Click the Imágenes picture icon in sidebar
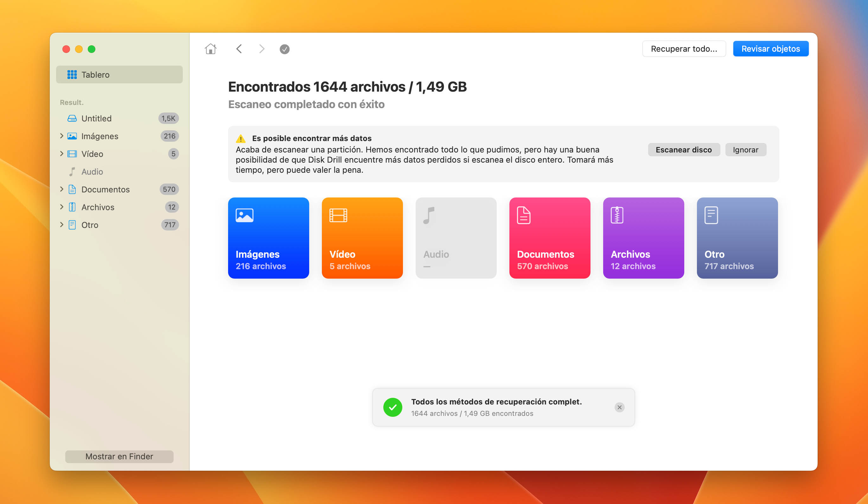This screenshot has height=504, width=868. 72,136
